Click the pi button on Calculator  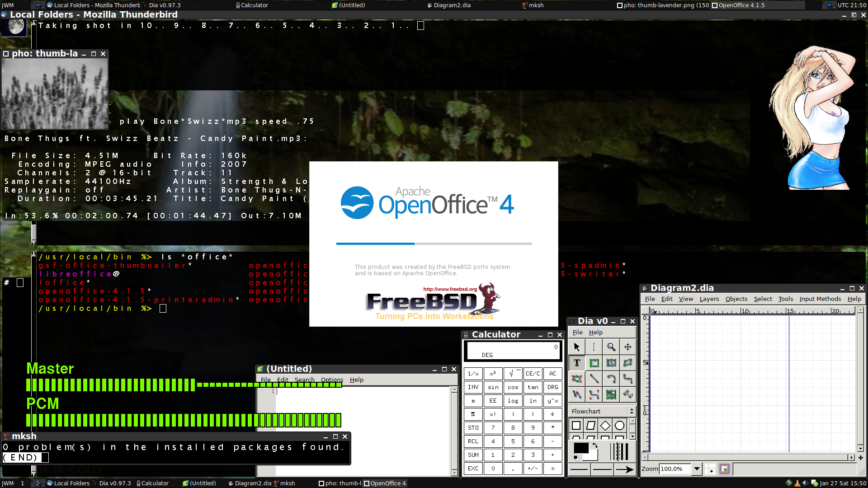(473, 414)
